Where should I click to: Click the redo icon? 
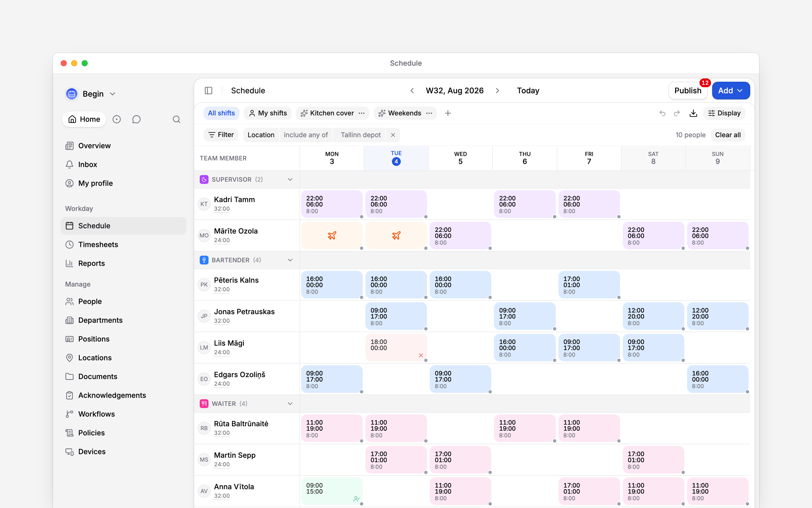coord(677,113)
